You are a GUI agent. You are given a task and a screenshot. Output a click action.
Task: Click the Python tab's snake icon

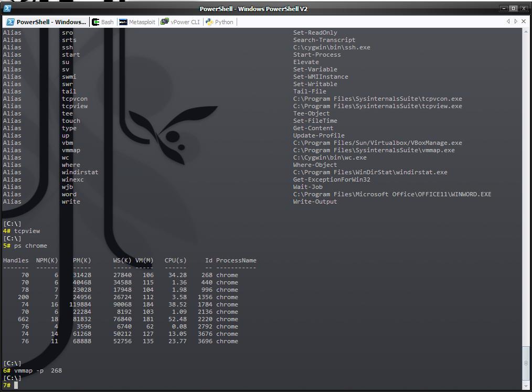209,22
